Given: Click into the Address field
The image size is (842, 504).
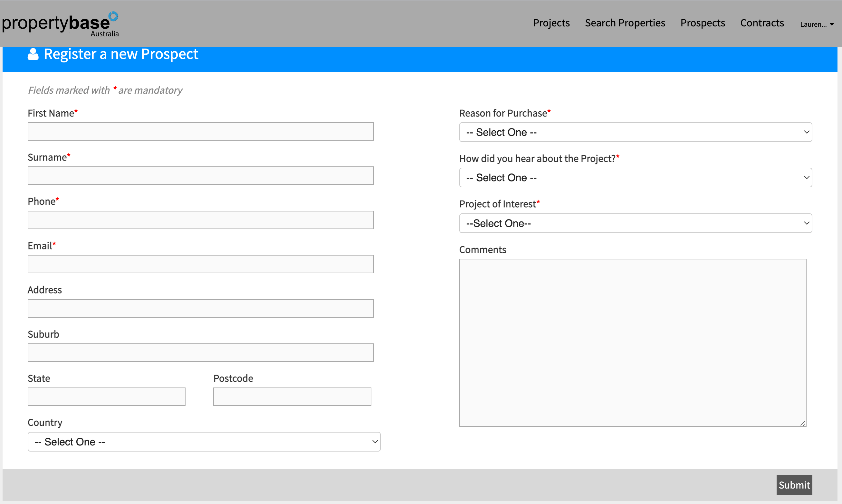Looking at the screenshot, I should [201, 308].
